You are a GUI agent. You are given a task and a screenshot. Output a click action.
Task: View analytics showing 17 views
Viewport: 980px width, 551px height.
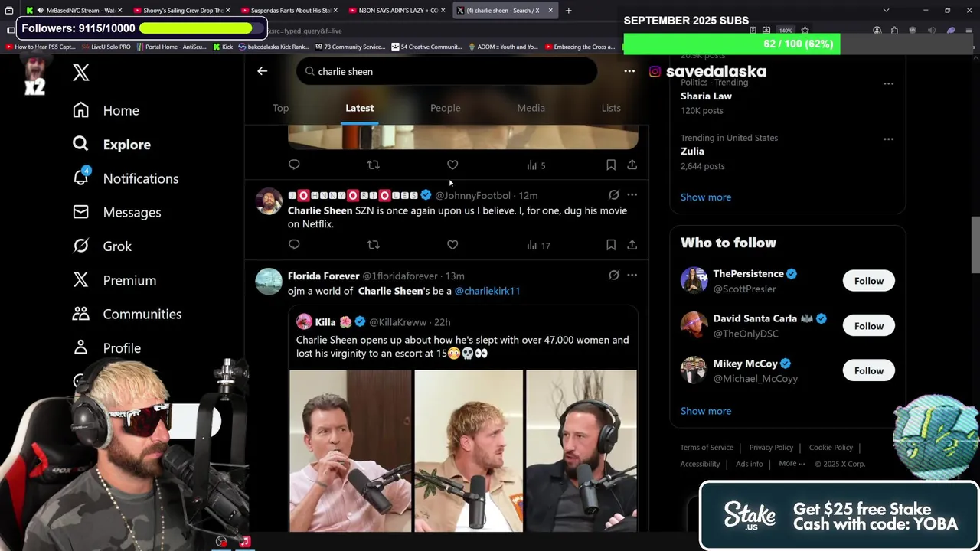[538, 245]
